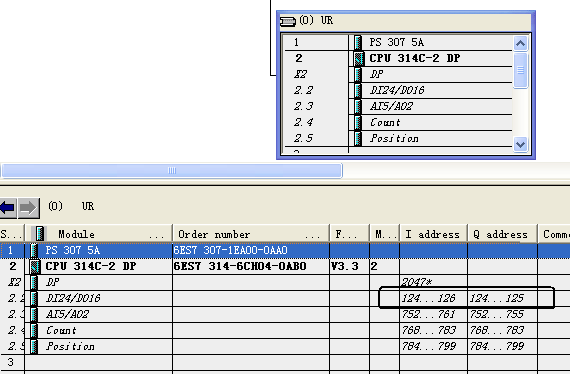This screenshot has width=570, height=374.
Task: Click the M... MPI address column header
Action: click(384, 234)
